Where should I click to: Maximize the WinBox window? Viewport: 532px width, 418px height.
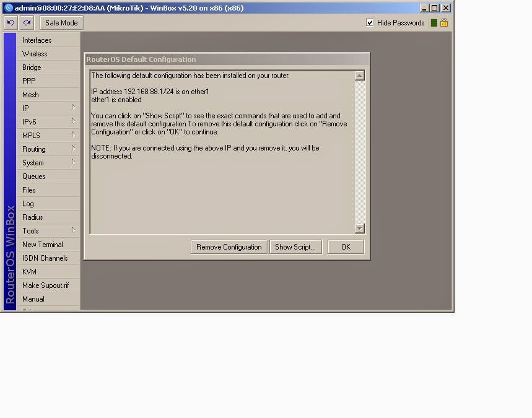coord(435,8)
